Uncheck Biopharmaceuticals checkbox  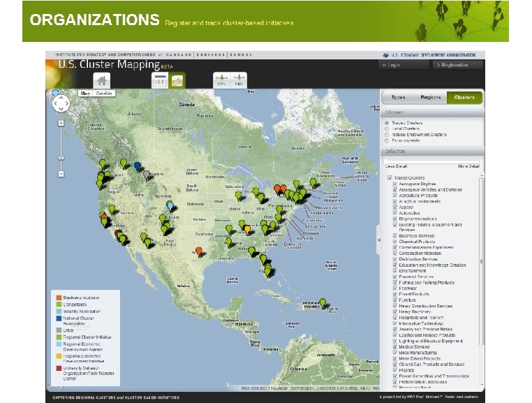(x=395, y=219)
